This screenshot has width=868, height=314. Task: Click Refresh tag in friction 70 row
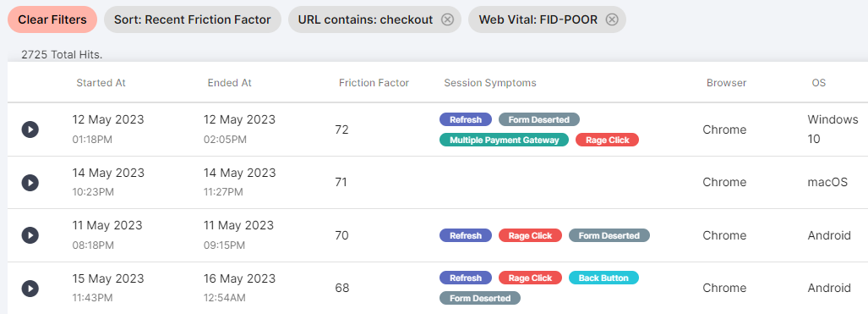pos(466,235)
